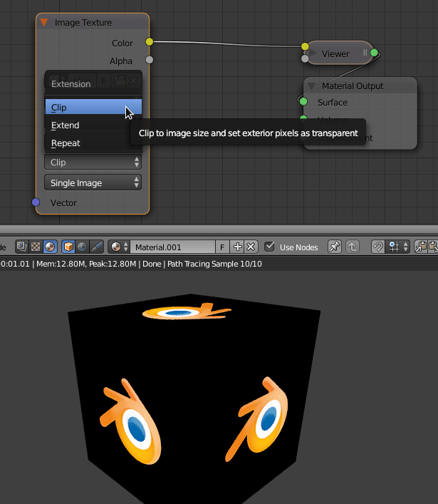The image size is (438, 504).
Task: Select Extend in the Extension menu
Action: click(93, 125)
